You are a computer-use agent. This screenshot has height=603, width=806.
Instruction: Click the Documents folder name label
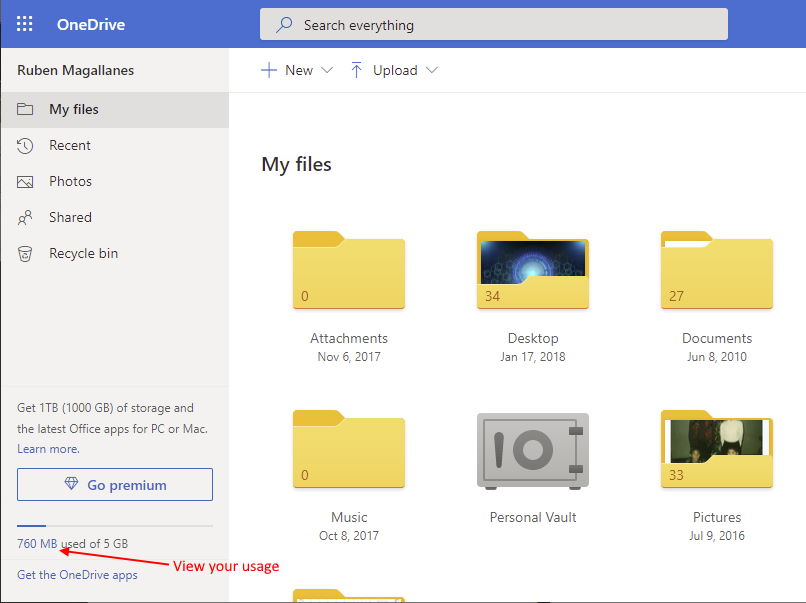[717, 338]
